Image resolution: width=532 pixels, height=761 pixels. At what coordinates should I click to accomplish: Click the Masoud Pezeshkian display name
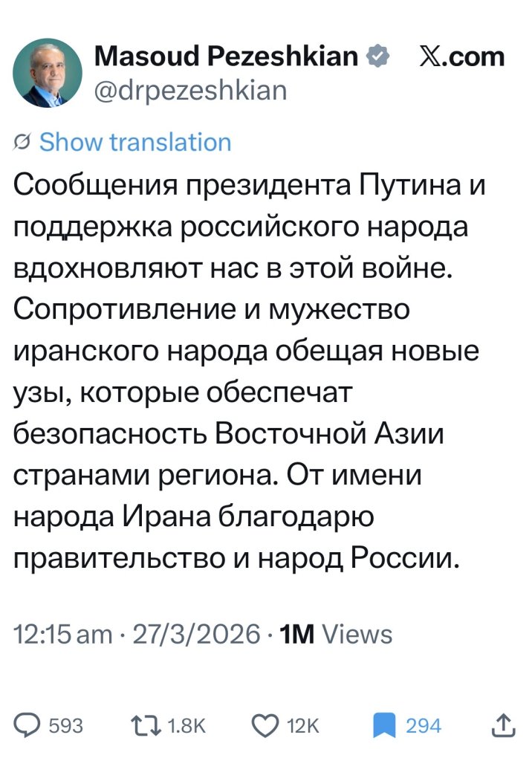pos(227,56)
